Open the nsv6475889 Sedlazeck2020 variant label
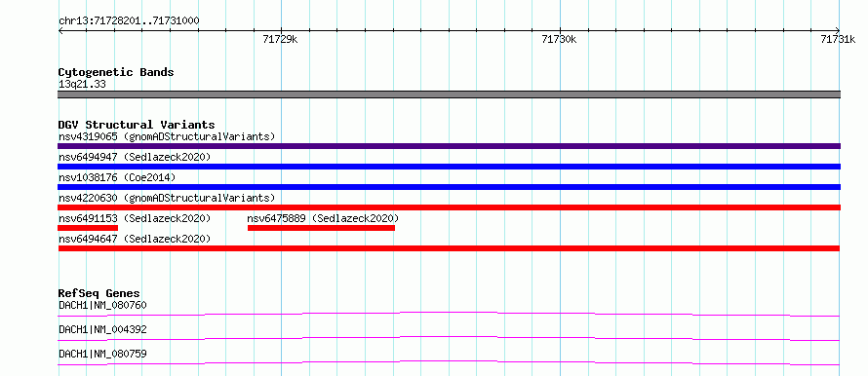 pos(323,218)
